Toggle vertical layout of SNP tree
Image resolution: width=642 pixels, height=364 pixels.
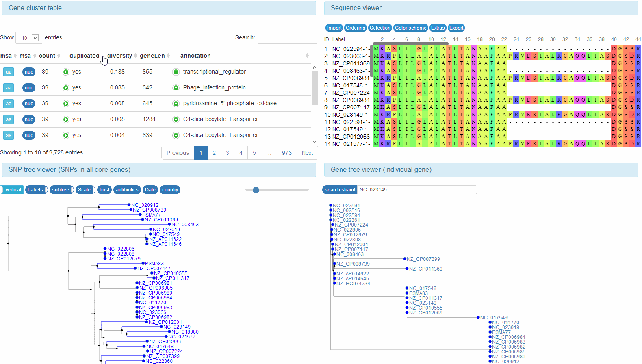[12, 190]
